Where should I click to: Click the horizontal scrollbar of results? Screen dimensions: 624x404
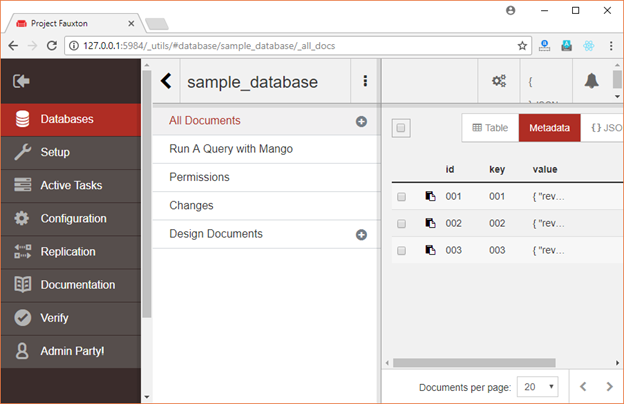coord(474,363)
